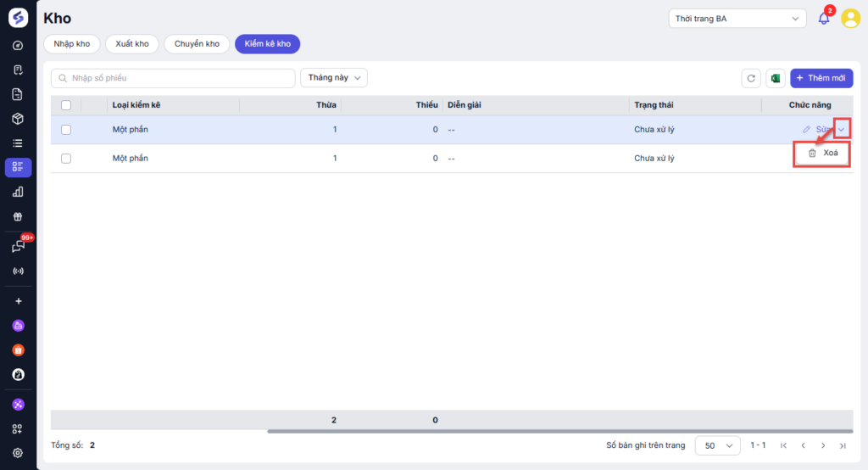Viewport: 868px width, 470px height.
Task: Switch to the Xuất kho tab
Action: click(131, 44)
